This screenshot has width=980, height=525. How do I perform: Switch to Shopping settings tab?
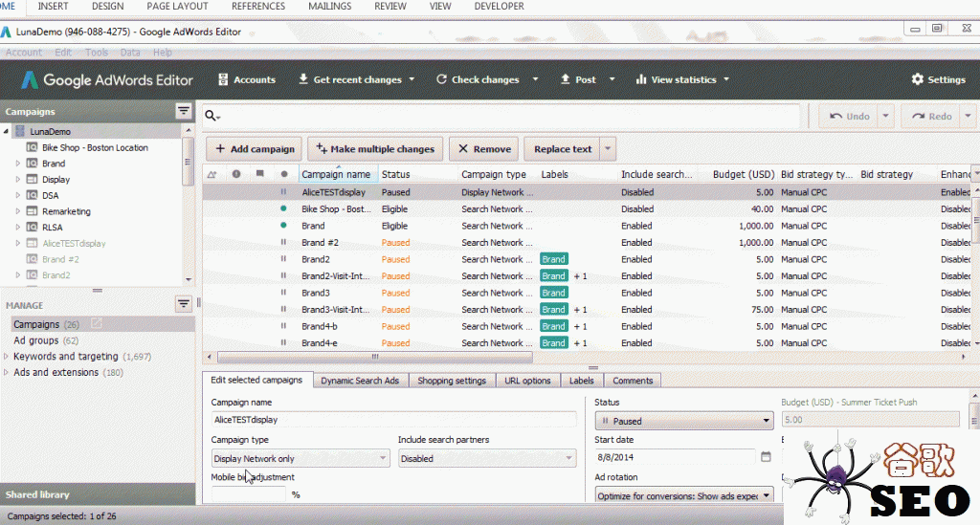click(x=452, y=381)
